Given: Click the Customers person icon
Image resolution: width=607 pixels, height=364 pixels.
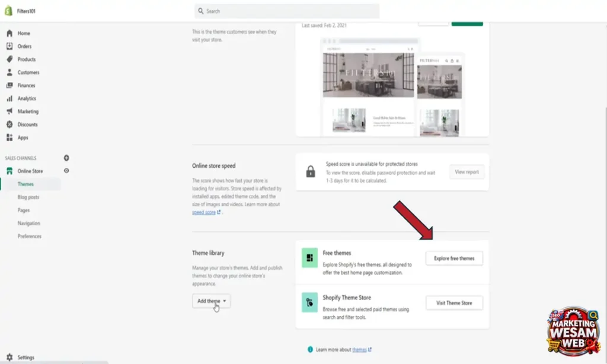Looking at the screenshot, I should (x=9, y=72).
